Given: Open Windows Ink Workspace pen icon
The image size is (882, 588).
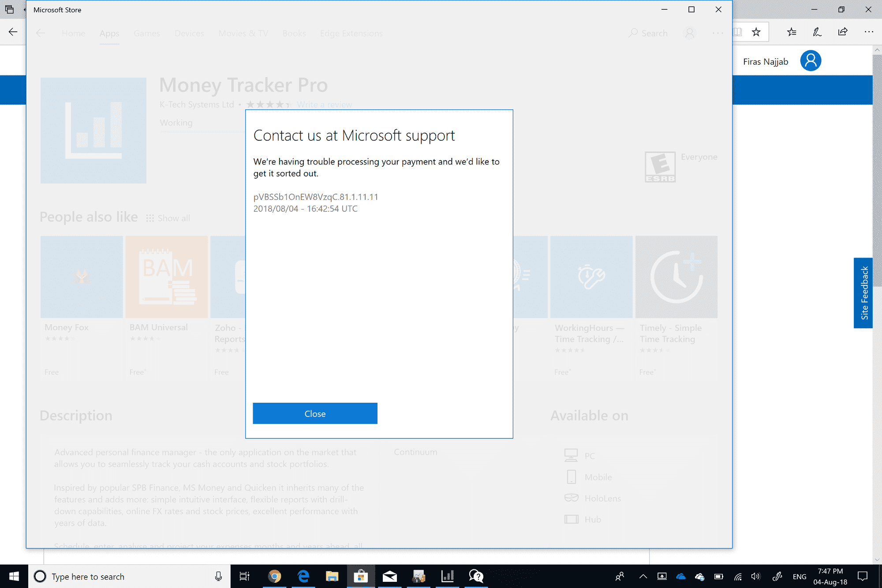Looking at the screenshot, I should [777, 576].
